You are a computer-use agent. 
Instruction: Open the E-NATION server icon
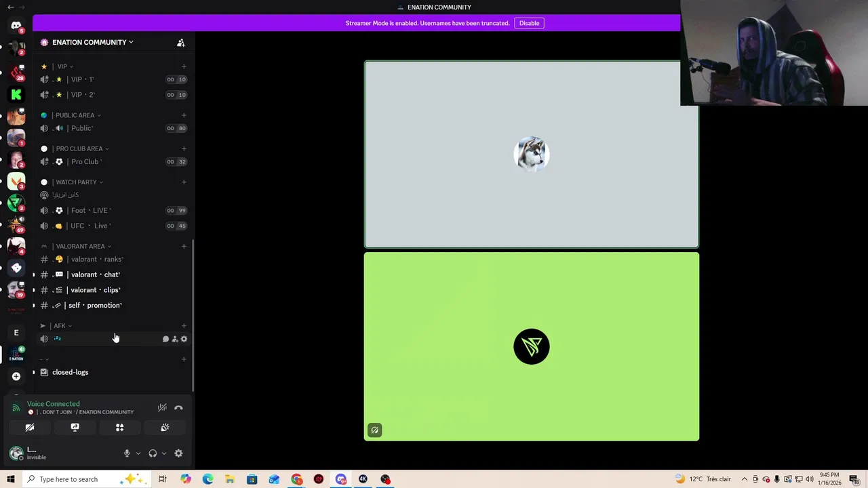[x=16, y=354]
